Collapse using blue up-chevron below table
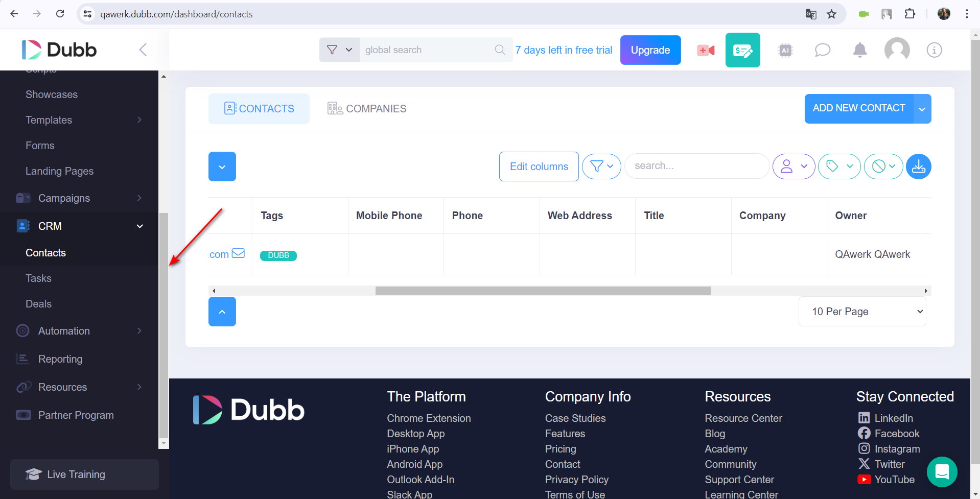 tap(222, 312)
